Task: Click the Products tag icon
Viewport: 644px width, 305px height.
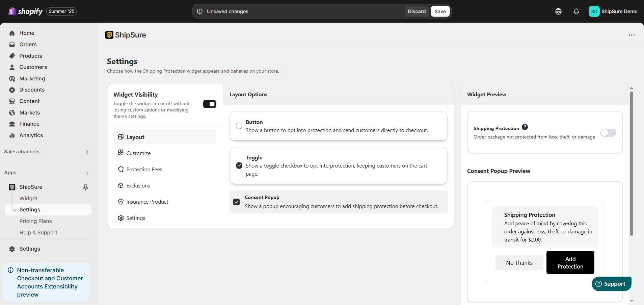Action: coord(12,56)
